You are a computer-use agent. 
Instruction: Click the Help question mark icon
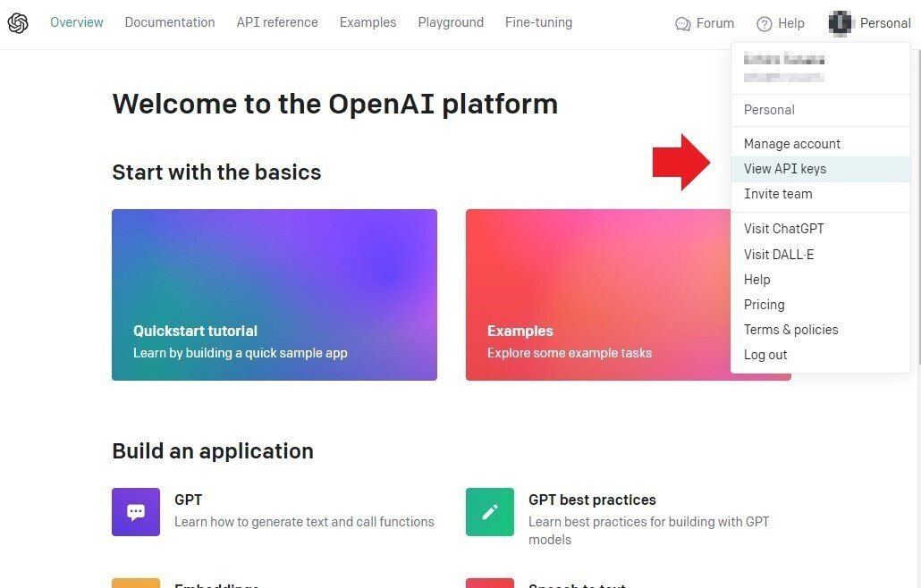click(x=765, y=24)
